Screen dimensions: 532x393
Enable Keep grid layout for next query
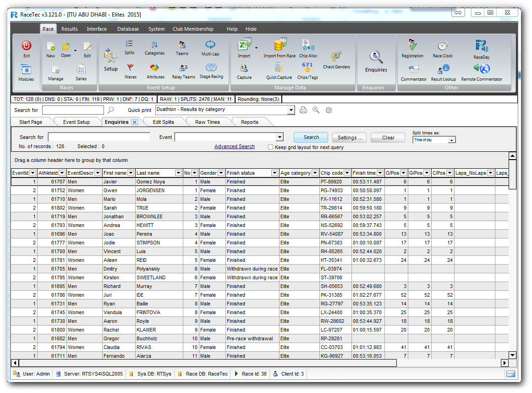click(270, 147)
